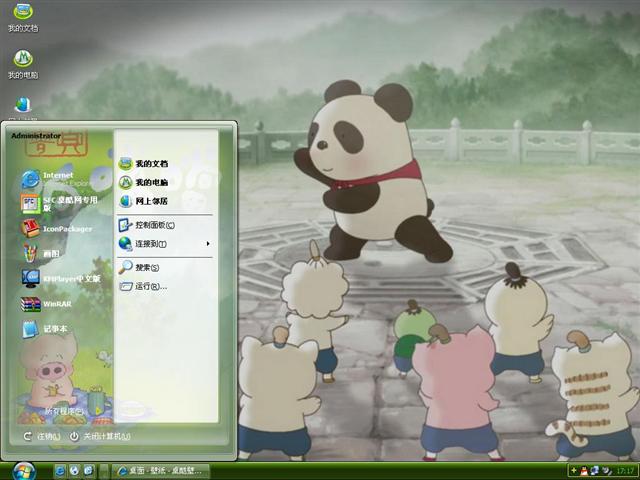
Task: Click the Windows start orb
Action: click(x=24, y=471)
